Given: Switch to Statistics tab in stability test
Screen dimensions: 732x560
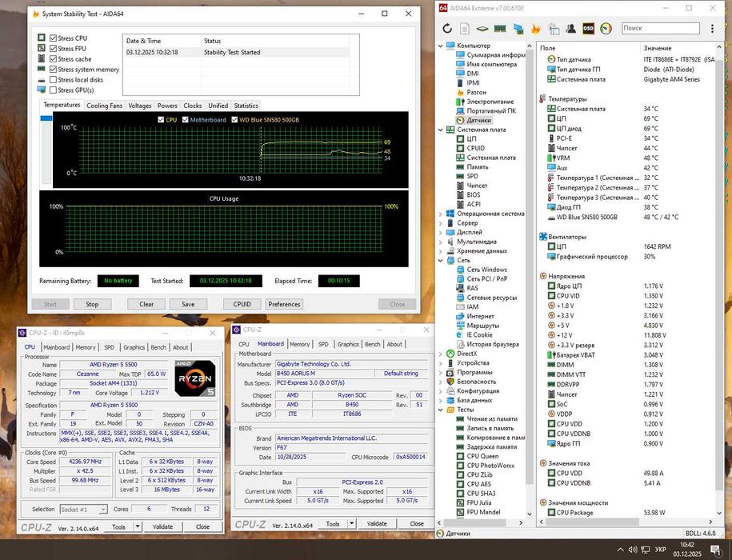Looking at the screenshot, I should [246, 106].
